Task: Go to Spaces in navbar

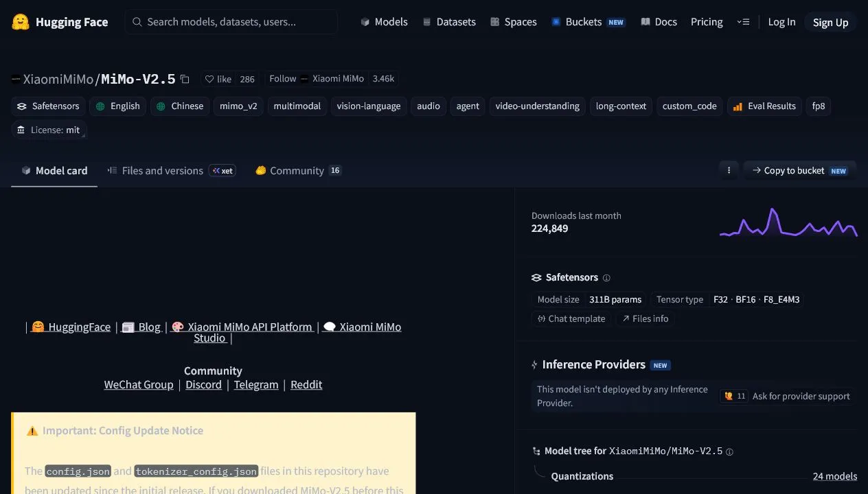Action: [x=513, y=22]
